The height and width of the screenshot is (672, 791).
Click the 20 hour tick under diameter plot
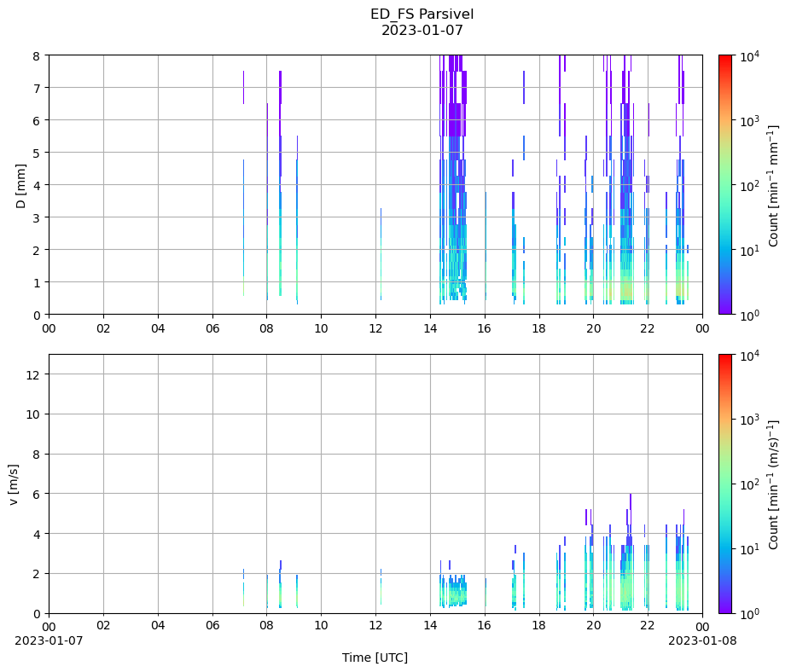pyautogui.click(x=594, y=328)
